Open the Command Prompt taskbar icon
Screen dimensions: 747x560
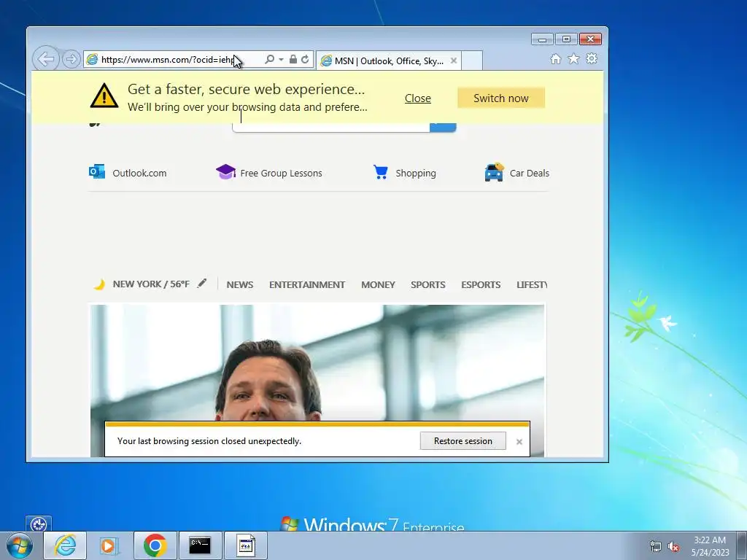pyautogui.click(x=200, y=545)
